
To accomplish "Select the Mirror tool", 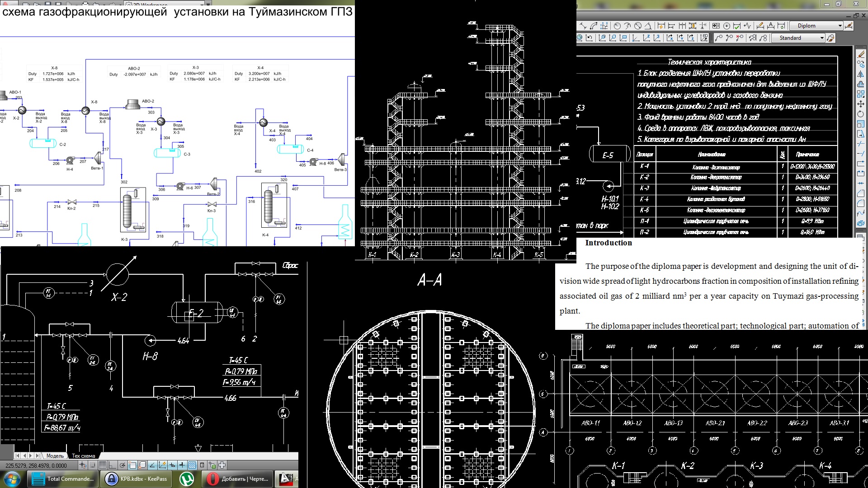I will 861,74.
